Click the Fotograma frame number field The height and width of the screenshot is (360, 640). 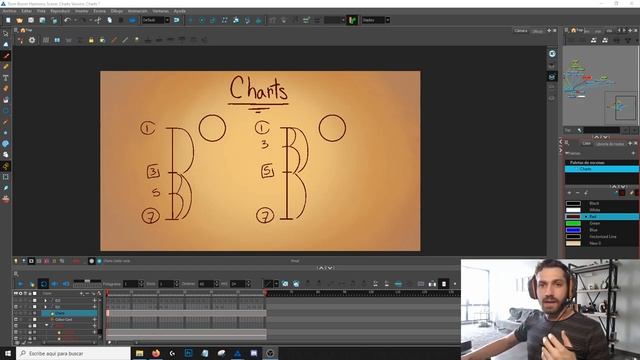131,284
